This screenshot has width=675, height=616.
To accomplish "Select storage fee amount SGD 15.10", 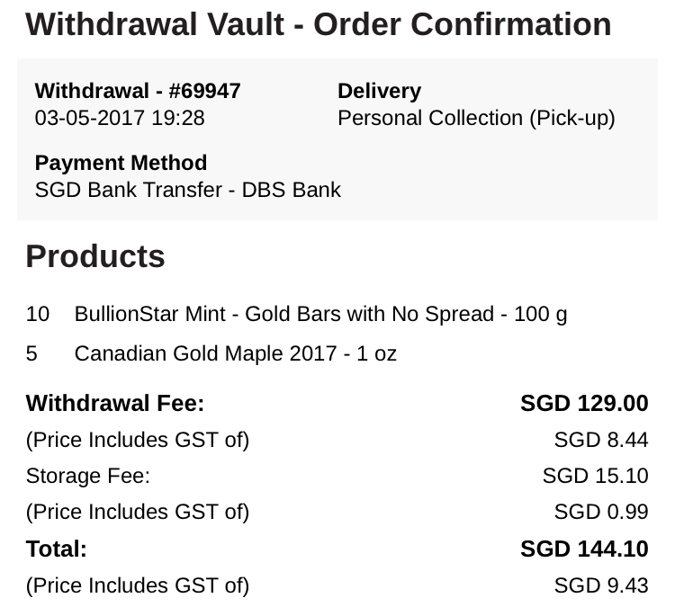I will (595, 476).
